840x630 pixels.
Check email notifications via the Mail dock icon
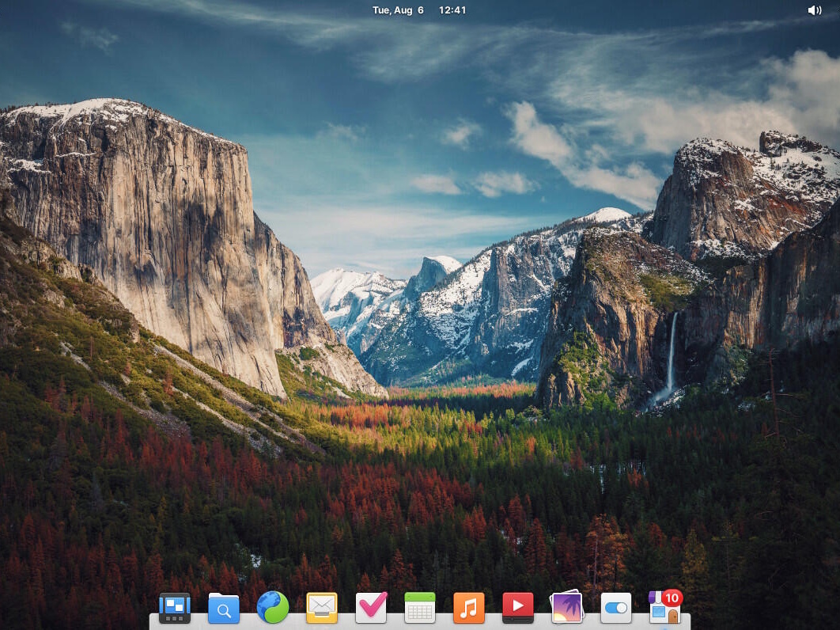click(322, 608)
